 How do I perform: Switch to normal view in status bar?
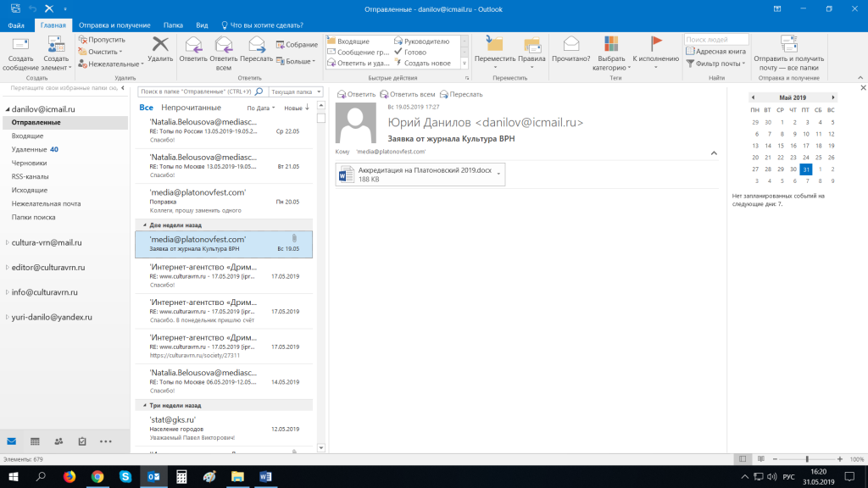pyautogui.click(x=743, y=459)
